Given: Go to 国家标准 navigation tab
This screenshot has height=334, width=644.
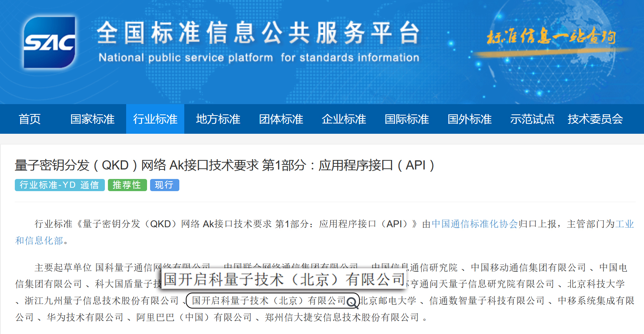Looking at the screenshot, I should 92,119.
